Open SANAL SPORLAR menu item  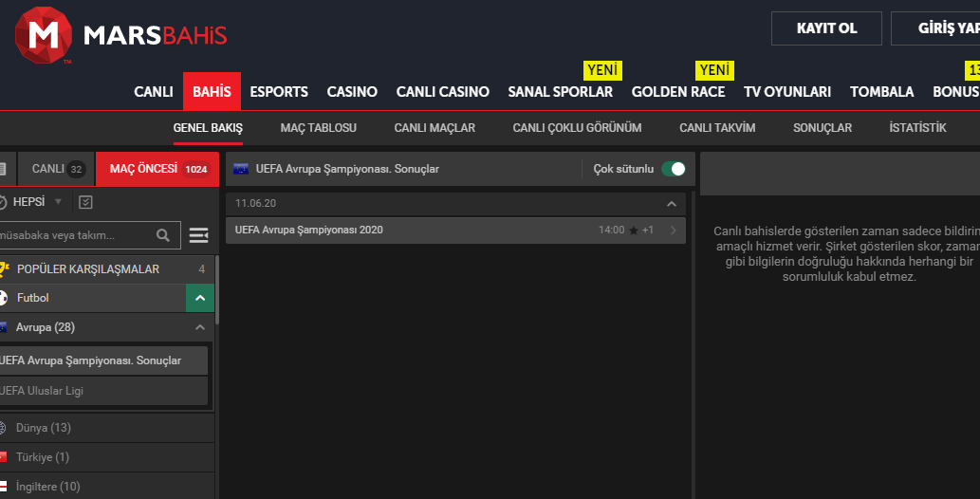tap(560, 92)
